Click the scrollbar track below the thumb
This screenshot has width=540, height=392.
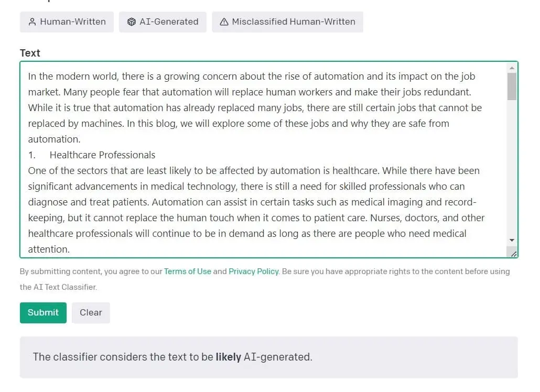click(x=512, y=168)
